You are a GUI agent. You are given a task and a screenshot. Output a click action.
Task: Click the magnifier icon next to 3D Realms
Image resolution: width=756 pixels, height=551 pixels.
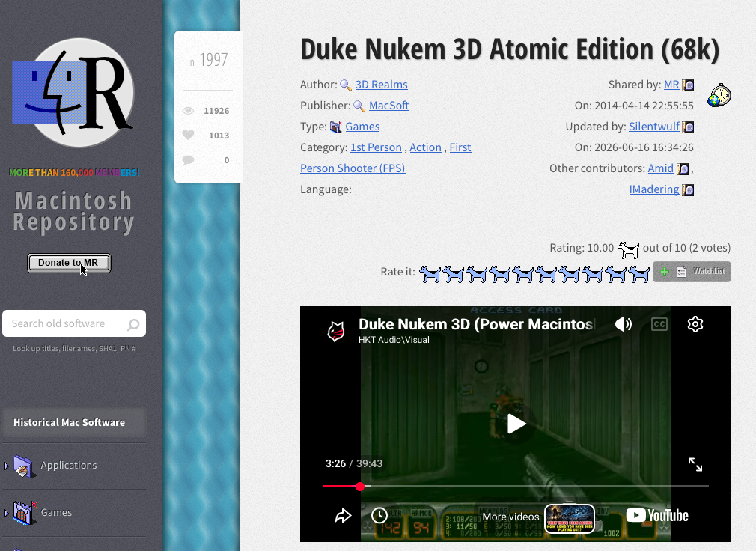346,85
